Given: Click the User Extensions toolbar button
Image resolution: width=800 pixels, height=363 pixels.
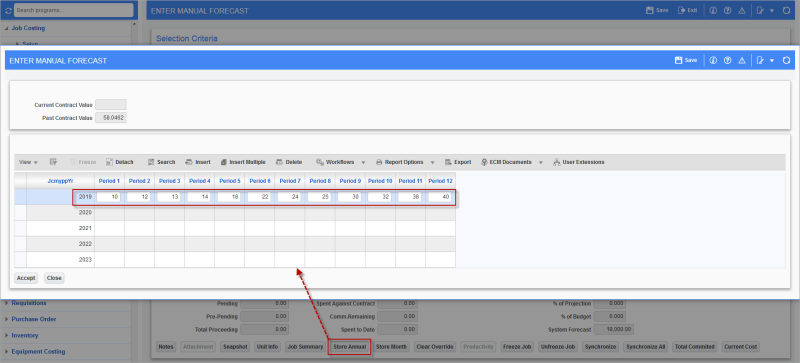Looking at the screenshot, I should [x=579, y=162].
